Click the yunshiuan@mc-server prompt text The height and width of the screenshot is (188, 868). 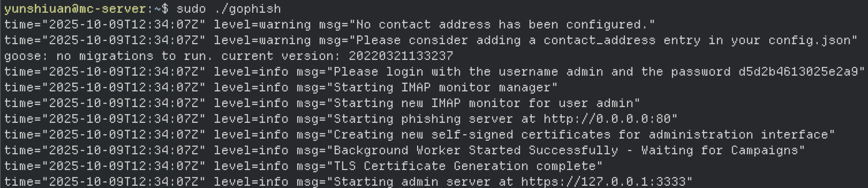(x=75, y=9)
